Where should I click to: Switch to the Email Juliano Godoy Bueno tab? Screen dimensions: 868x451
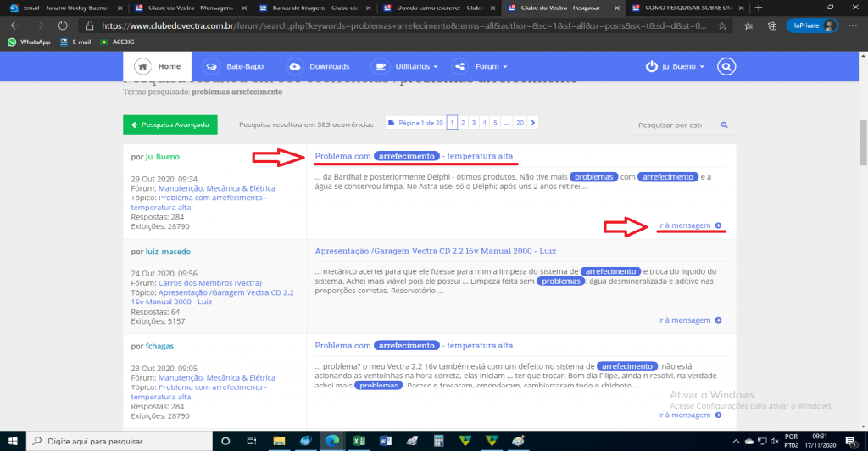(x=66, y=8)
